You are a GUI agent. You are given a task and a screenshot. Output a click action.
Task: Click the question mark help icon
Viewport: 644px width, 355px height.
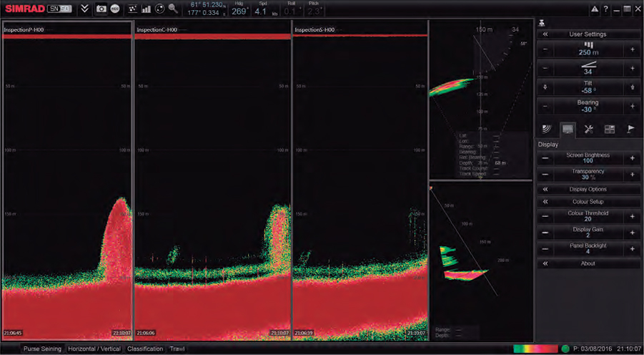pyautogui.click(x=606, y=9)
